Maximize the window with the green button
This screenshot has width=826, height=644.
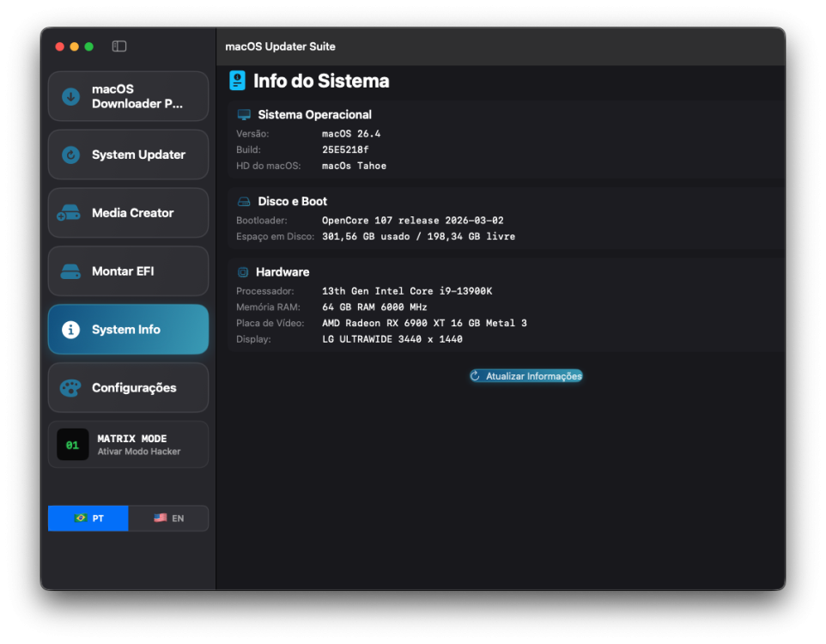[x=89, y=46]
